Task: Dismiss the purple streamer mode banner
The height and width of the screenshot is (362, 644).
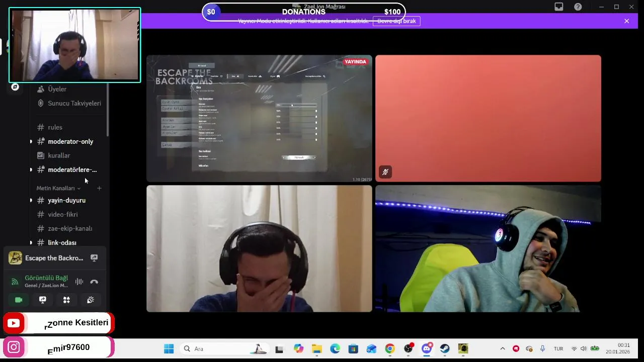Action: point(626,21)
